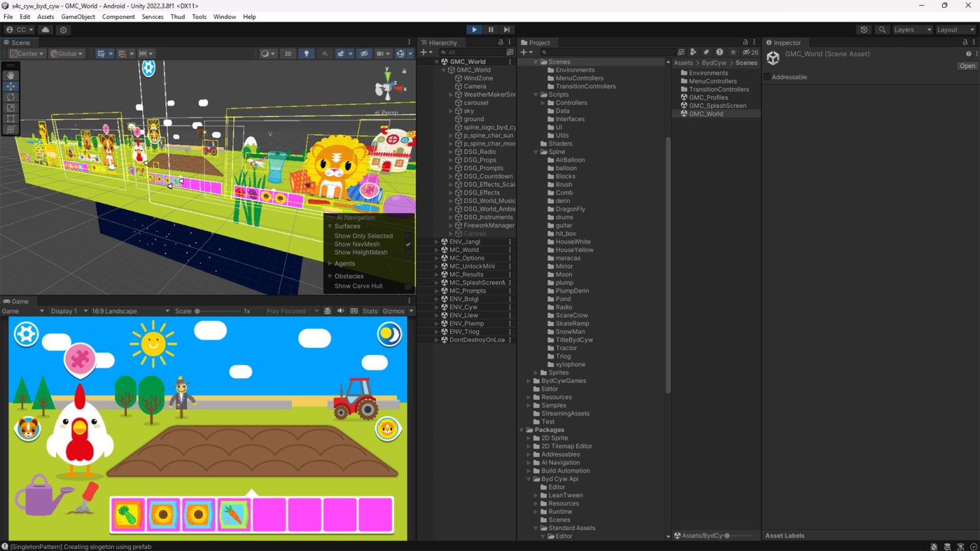Select DSG_Radio in the Hierarchy

(x=480, y=151)
